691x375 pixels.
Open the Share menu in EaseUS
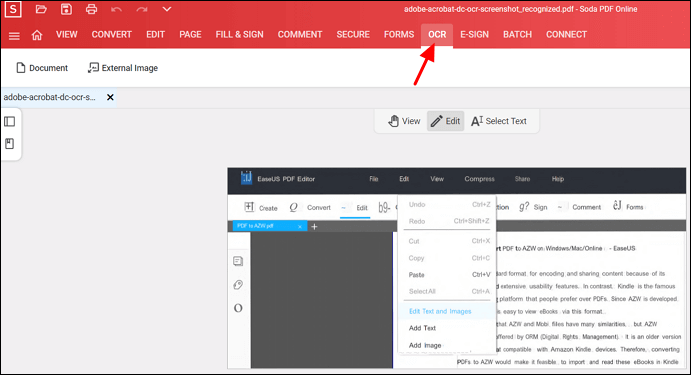(522, 179)
